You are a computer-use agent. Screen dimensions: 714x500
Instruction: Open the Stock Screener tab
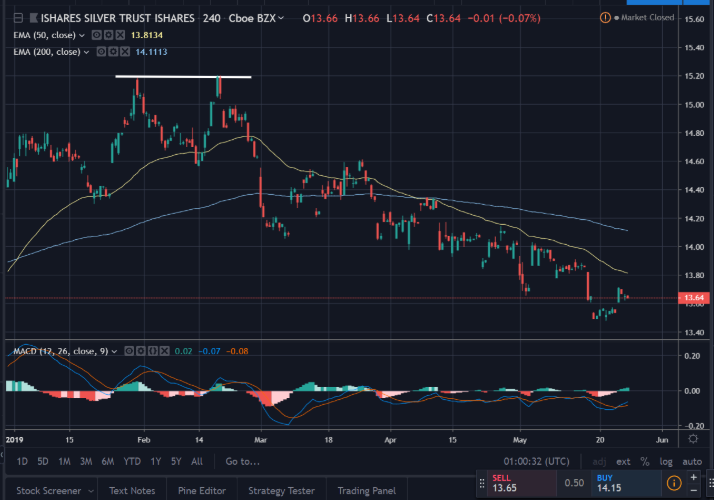(49, 491)
